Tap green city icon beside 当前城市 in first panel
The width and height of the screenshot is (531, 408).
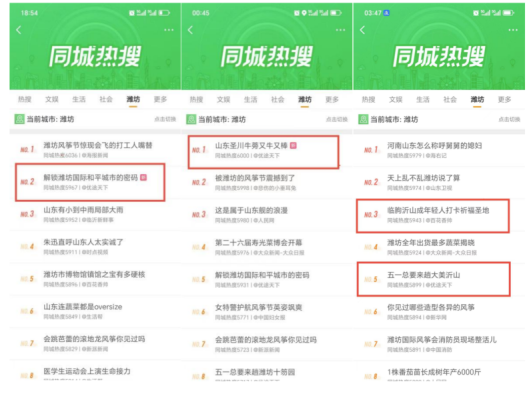[19, 119]
